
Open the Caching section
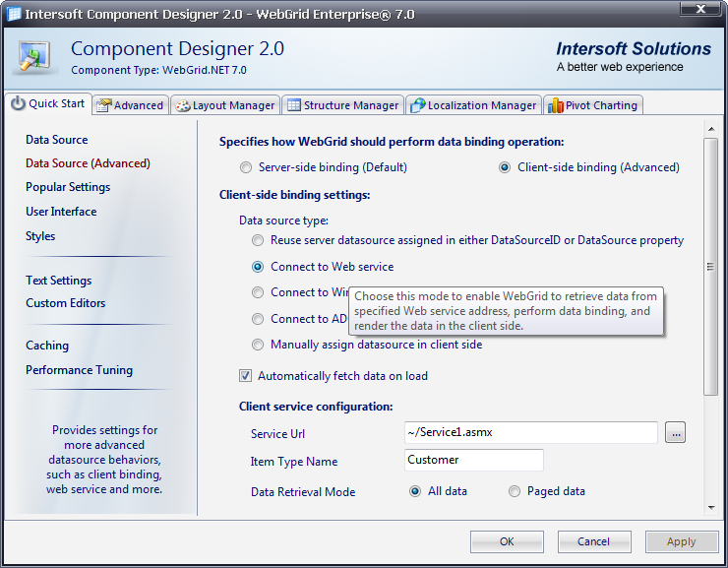click(47, 346)
